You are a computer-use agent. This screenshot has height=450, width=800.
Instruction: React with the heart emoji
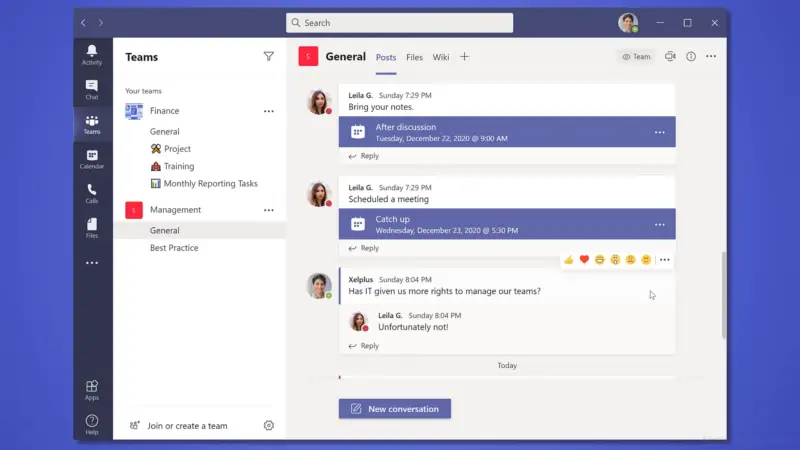(x=584, y=260)
